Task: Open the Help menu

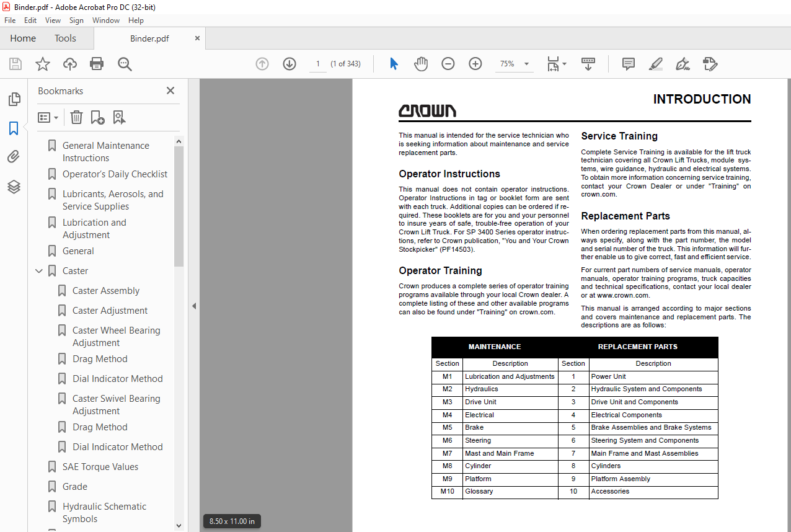Action: point(136,20)
